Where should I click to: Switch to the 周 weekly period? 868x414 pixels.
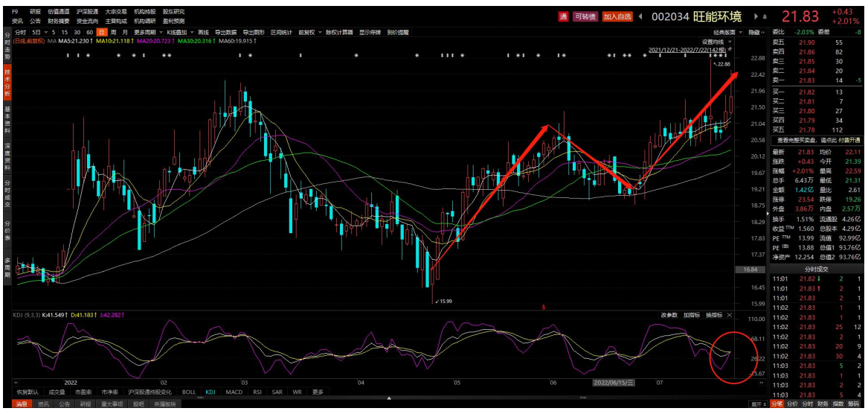pos(113,33)
